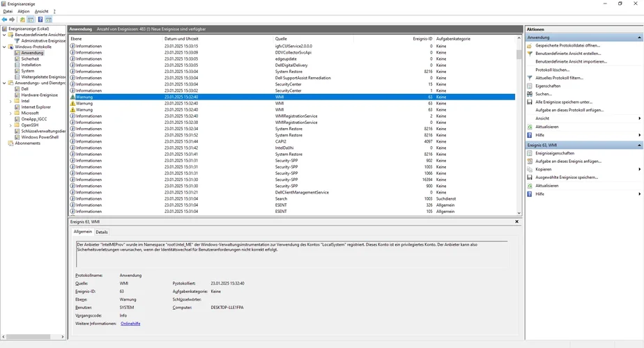The image size is (644, 348).
Task: Switch to the 'Details' tab
Action: [x=102, y=232]
